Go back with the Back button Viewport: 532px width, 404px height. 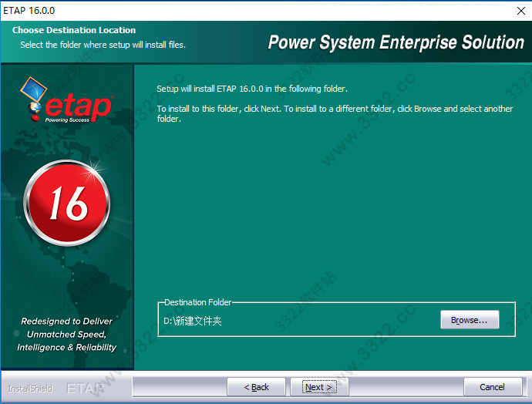(256, 387)
